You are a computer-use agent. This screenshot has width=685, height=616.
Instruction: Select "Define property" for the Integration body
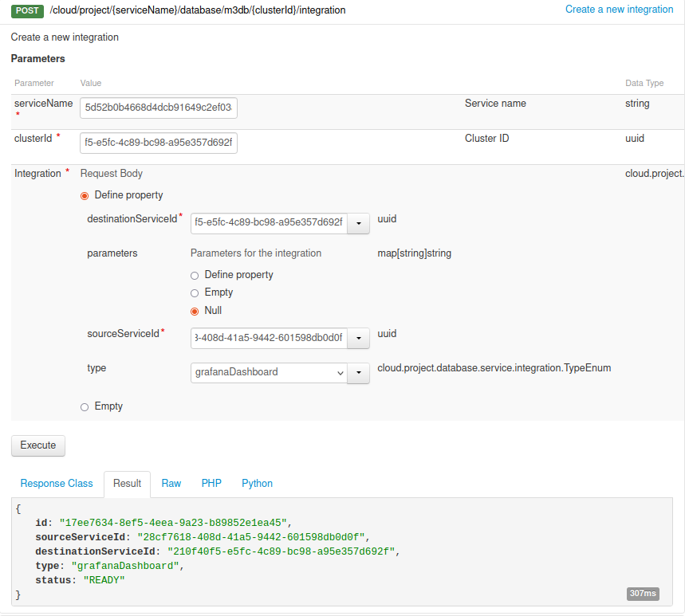click(84, 195)
